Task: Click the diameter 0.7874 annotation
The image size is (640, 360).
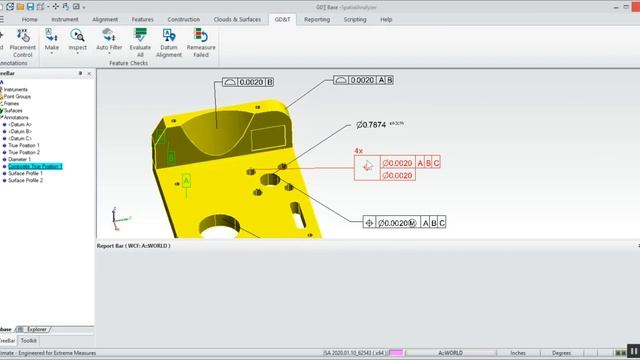Action: 380,124
